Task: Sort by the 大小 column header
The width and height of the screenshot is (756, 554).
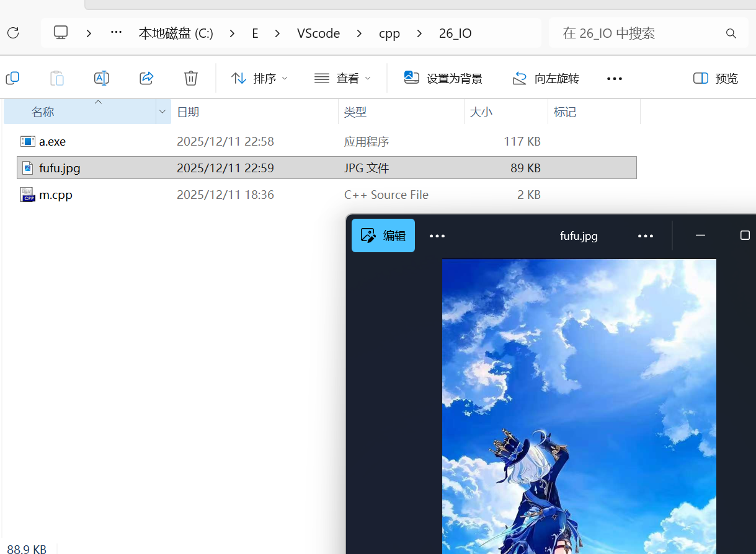Action: [x=481, y=112]
